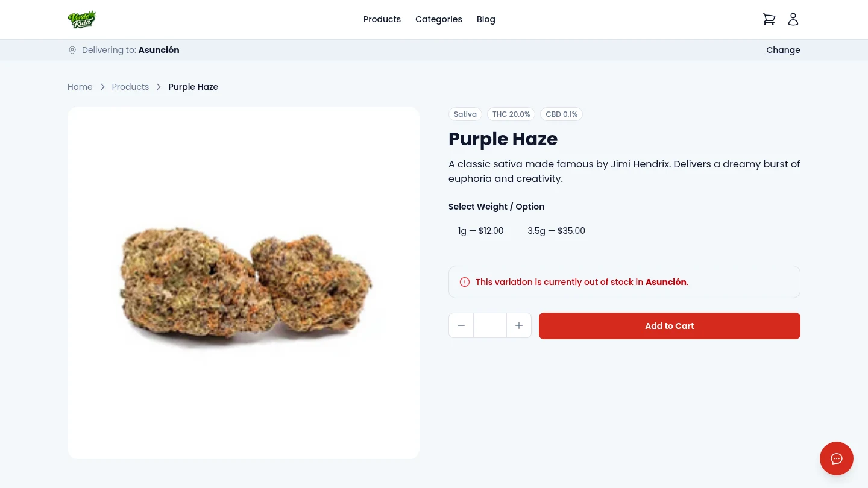The height and width of the screenshot is (488, 868).
Task: Select the 3.5g — $35.00 option
Action: pyautogui.click(x=556, y=231)
